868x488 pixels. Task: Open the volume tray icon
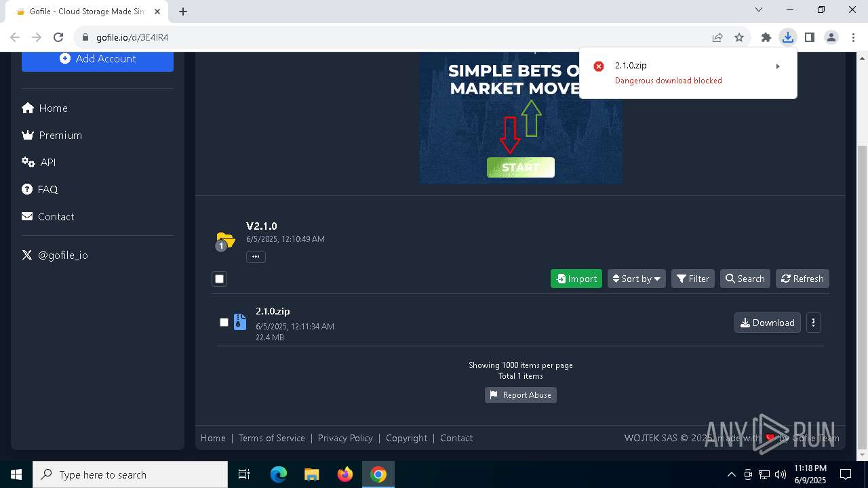781,474
